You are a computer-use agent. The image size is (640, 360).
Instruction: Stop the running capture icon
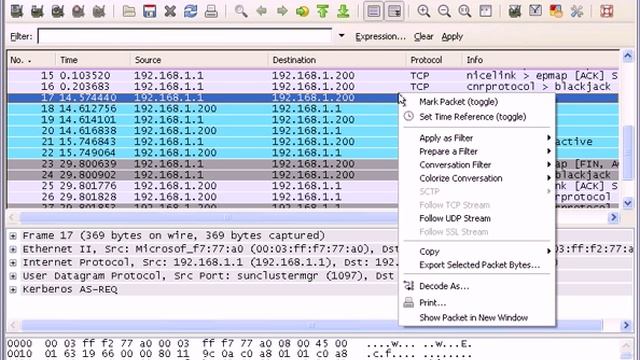[78, 11]
